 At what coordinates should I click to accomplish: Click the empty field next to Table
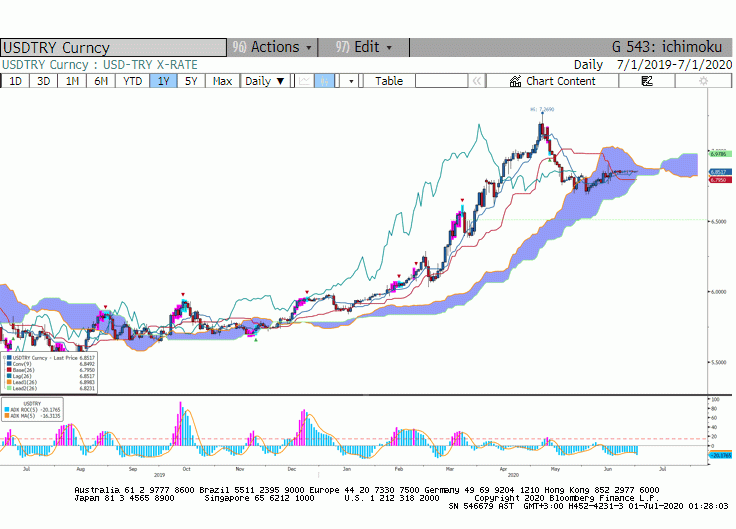pyautogui.click(x=441, y=81)
